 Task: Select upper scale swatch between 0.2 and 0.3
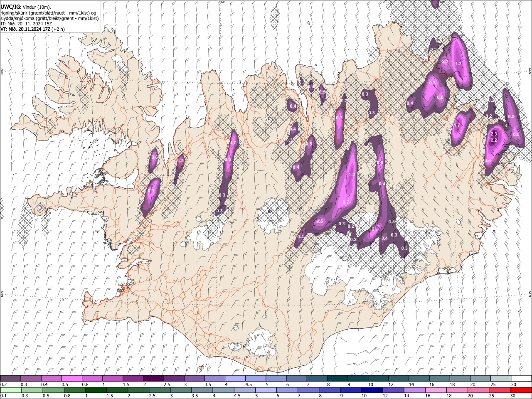[x=10, y=379]
